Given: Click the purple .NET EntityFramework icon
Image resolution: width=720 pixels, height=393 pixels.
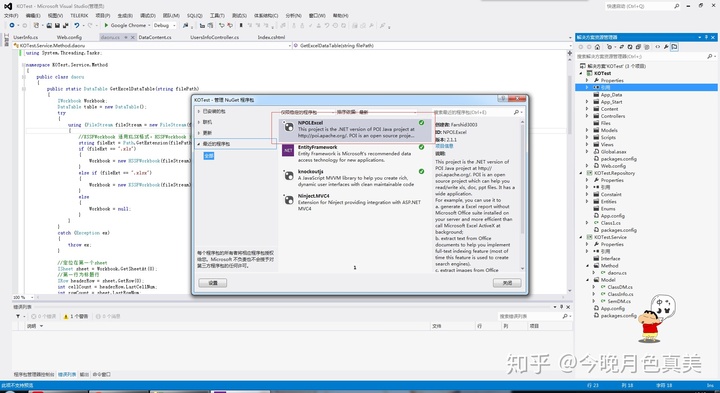Looking at the screenshot, I should pyautogui.click(x=288, y=151).
